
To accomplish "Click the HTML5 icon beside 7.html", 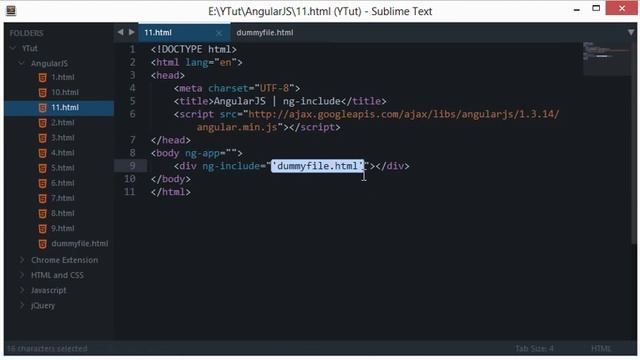I will [x=42, y=198].
